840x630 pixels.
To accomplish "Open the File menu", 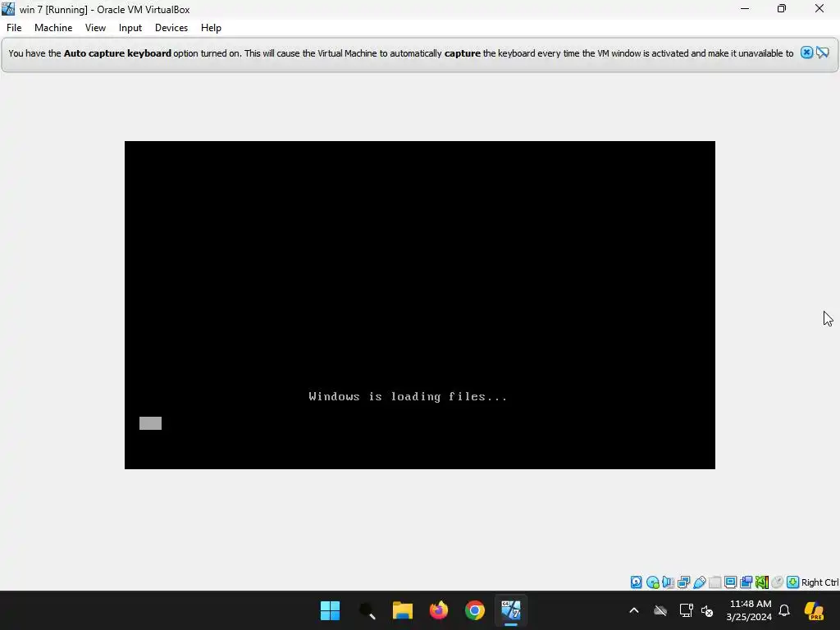I will pos(14,28).
